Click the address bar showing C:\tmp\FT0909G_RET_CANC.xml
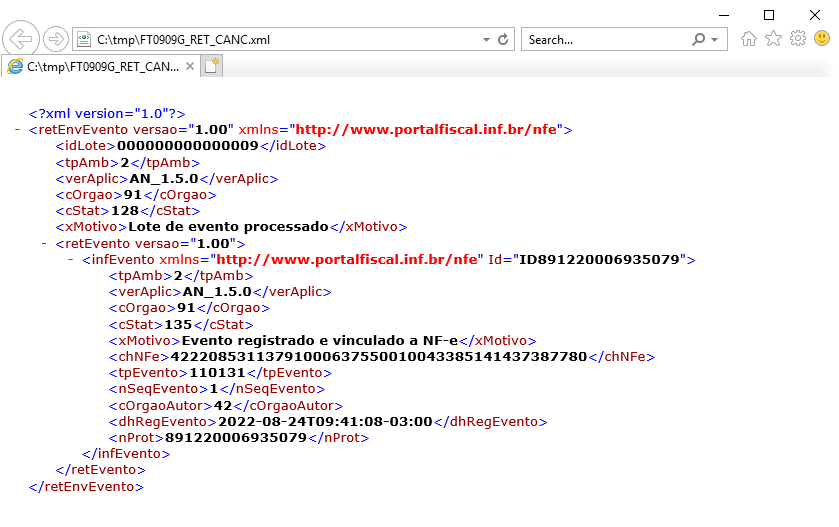This screenshot has height=527, width=839. point(293,40)
